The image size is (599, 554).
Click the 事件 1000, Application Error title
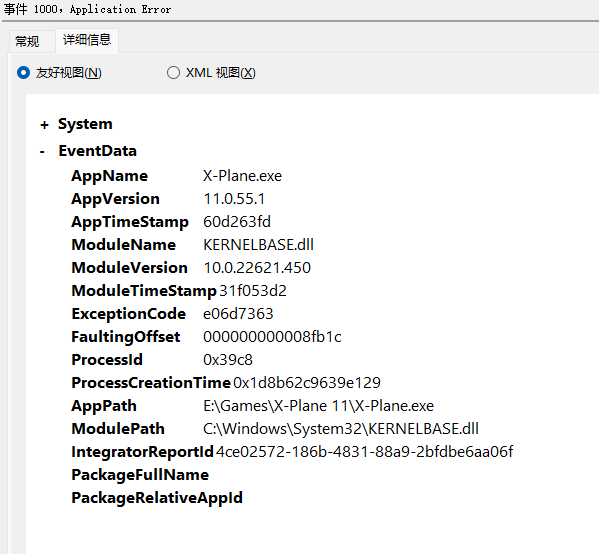coord(87,9)
